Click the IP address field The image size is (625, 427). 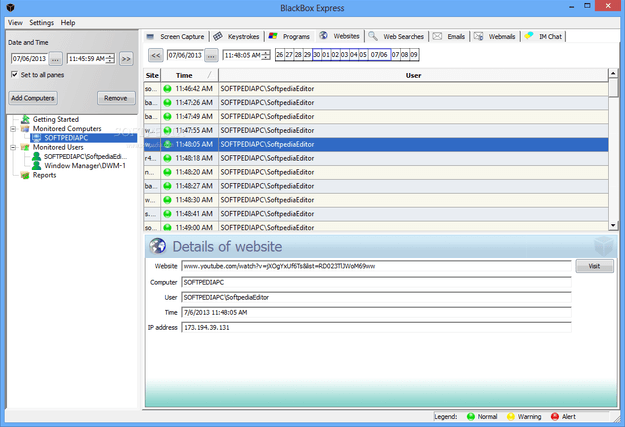coord(376,327)
